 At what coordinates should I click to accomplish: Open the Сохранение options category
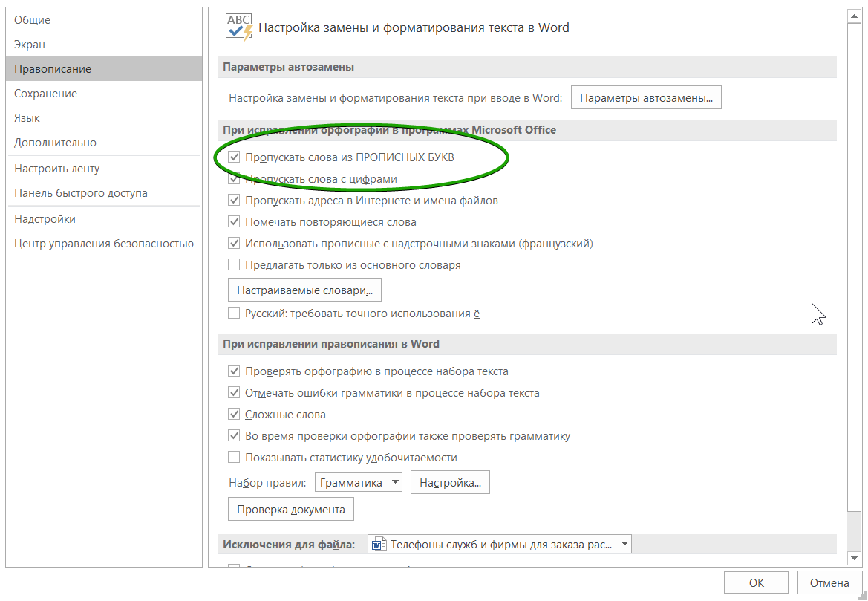point(103,94)
